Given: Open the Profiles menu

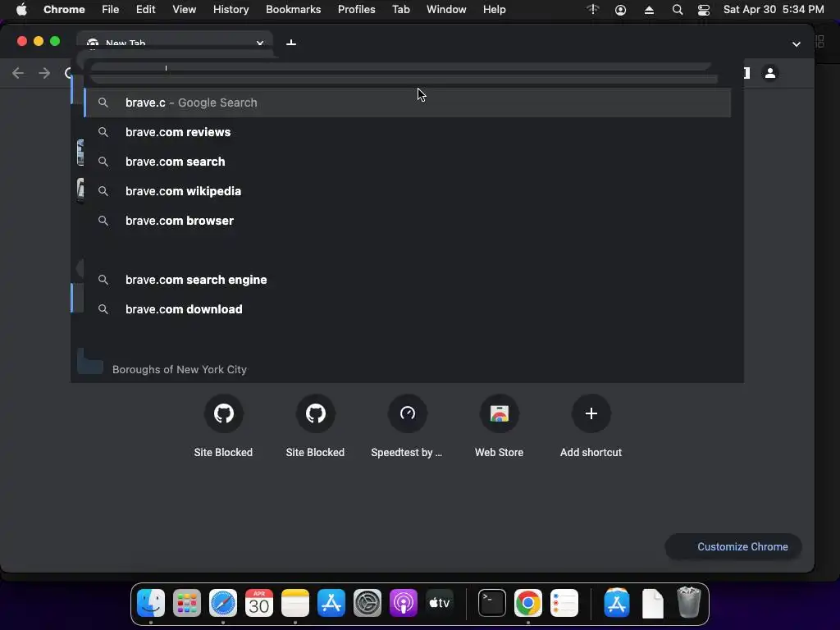Looking at the screenshot, I should tap(356, 10).
